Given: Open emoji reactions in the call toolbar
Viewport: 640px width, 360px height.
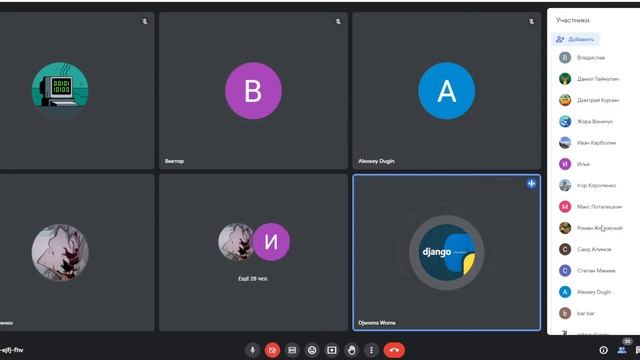Looking at the screenshot, I should (x=312, y=350).
